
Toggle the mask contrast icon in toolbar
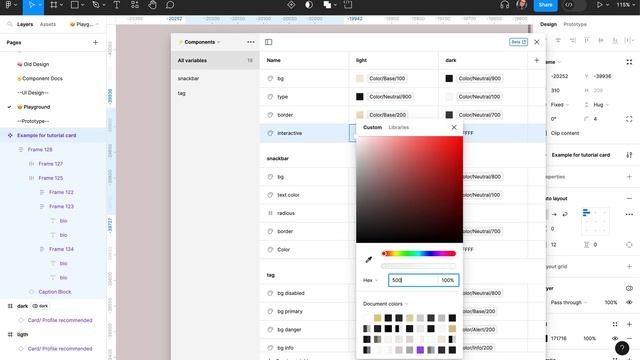pyautogui.click(x=309, y=5)
